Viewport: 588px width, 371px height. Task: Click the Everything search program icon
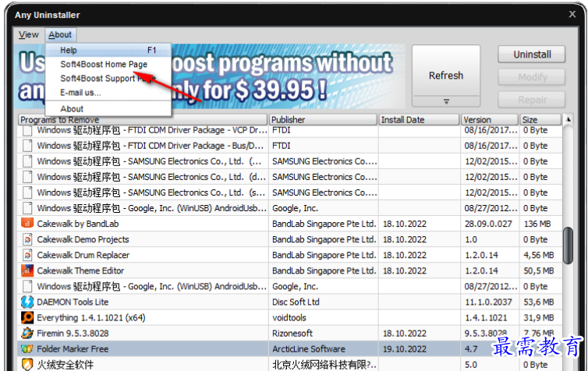point(27,318)
